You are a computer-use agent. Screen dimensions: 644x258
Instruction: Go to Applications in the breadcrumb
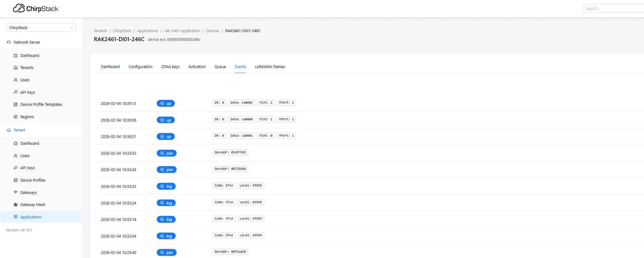[148, 31]
